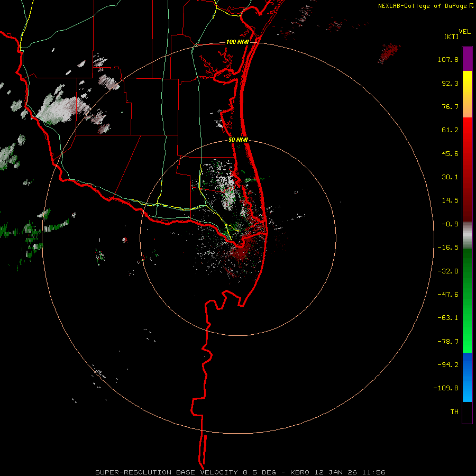Select the 61.2 velocity scale value
Screen dimensions: 476x476
(450, 130)
